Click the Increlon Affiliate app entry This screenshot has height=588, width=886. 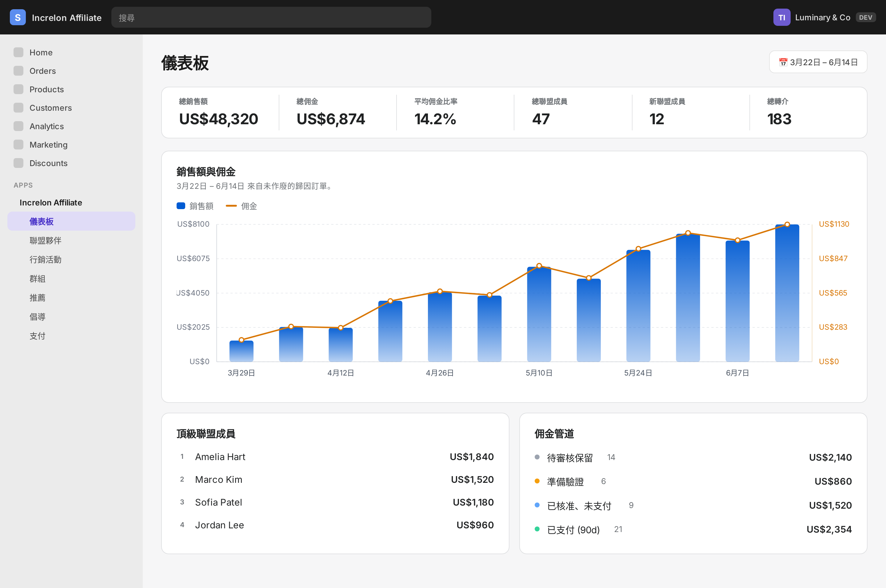tap(51, 202)
